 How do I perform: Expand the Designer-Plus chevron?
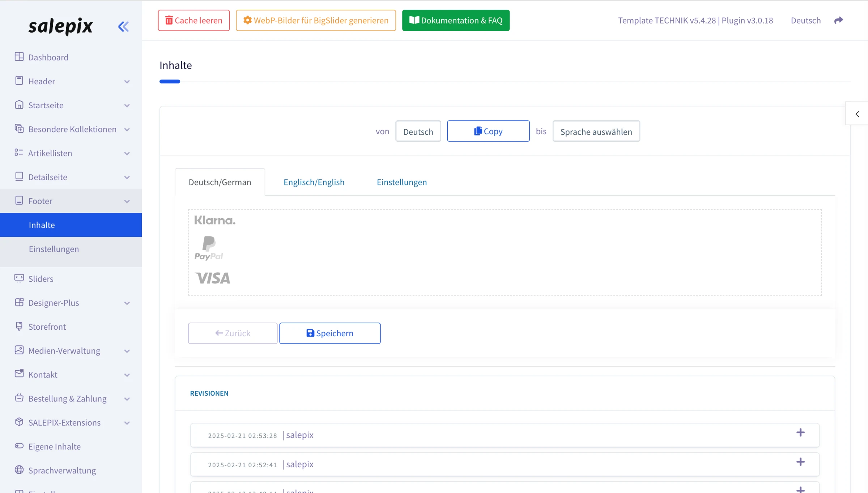coord(127,303)
